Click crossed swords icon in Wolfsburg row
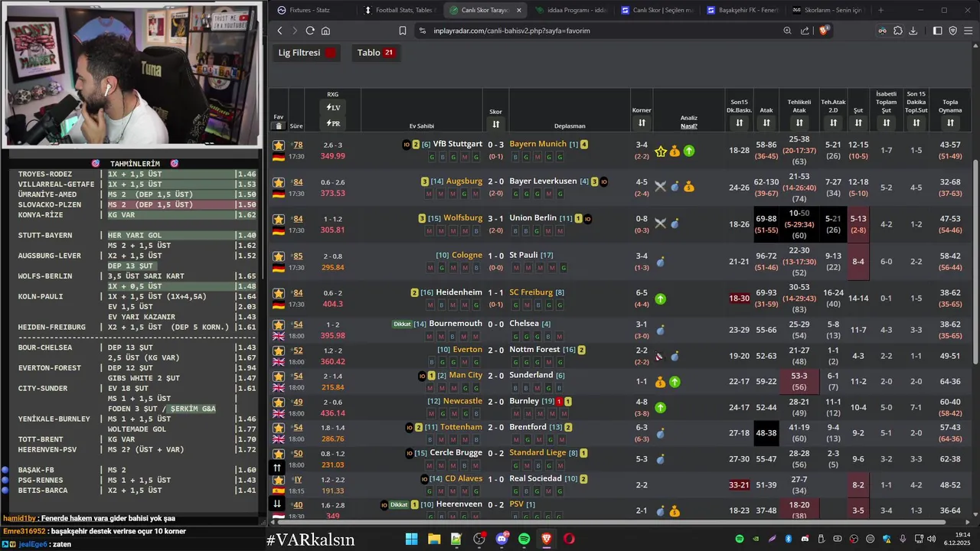980x551 pixels. (x=660, y=223)
